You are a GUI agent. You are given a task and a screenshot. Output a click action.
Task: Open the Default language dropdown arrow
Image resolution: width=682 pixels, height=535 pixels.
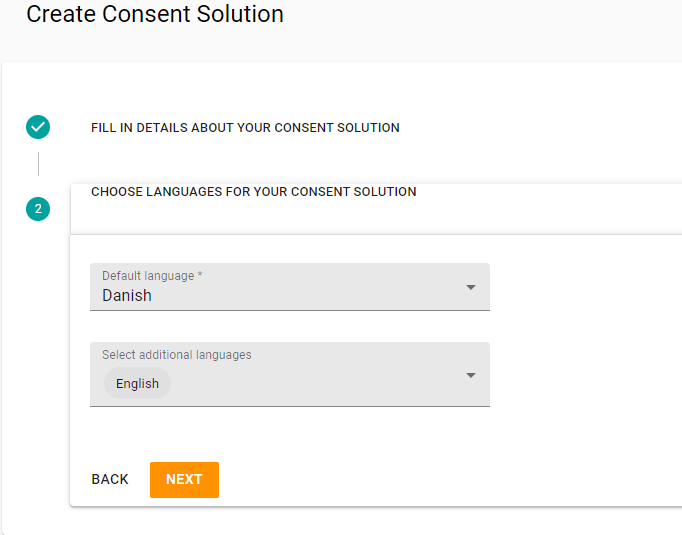(471, 287)
